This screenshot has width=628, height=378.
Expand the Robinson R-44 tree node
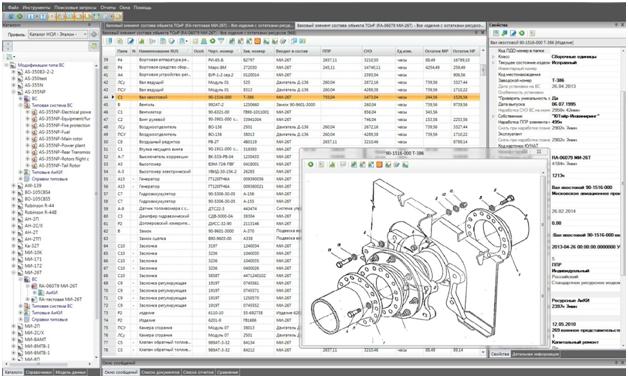13,206
